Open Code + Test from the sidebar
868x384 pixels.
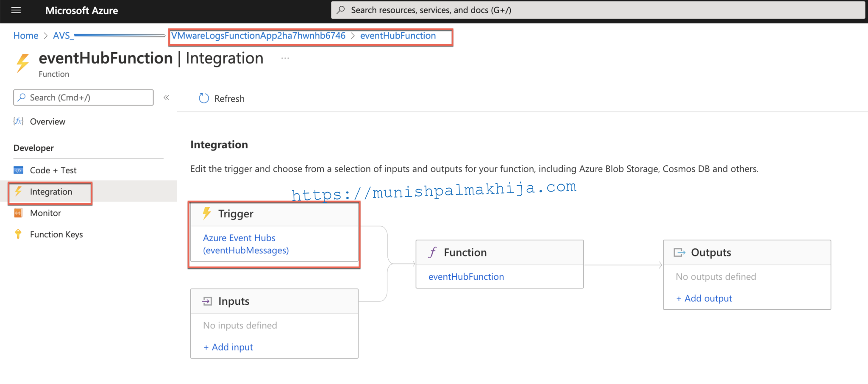pos(53,170)
